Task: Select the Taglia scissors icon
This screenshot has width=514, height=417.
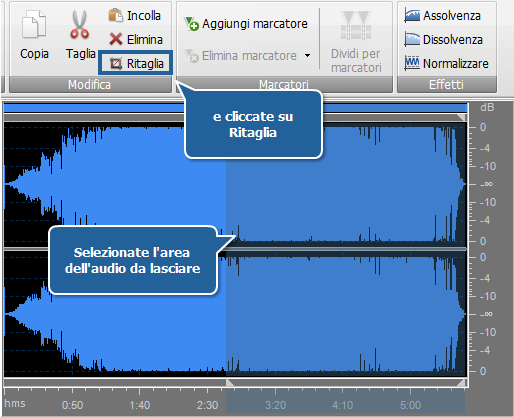Action: (80, 24)
